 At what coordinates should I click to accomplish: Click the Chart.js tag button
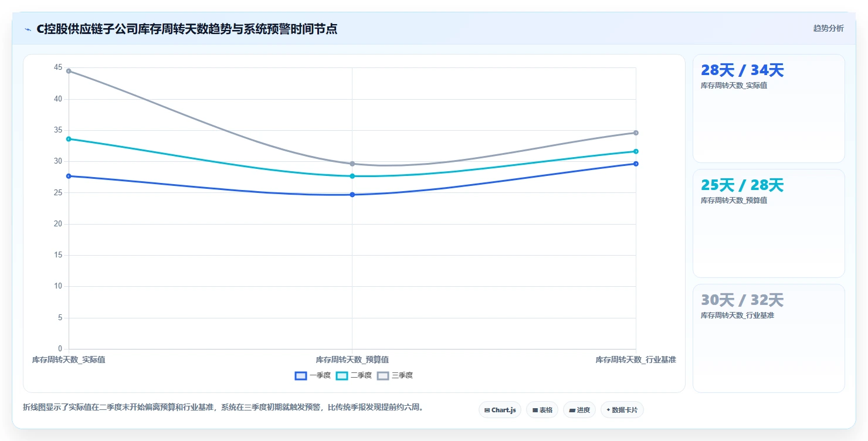[x=500, y=410]
